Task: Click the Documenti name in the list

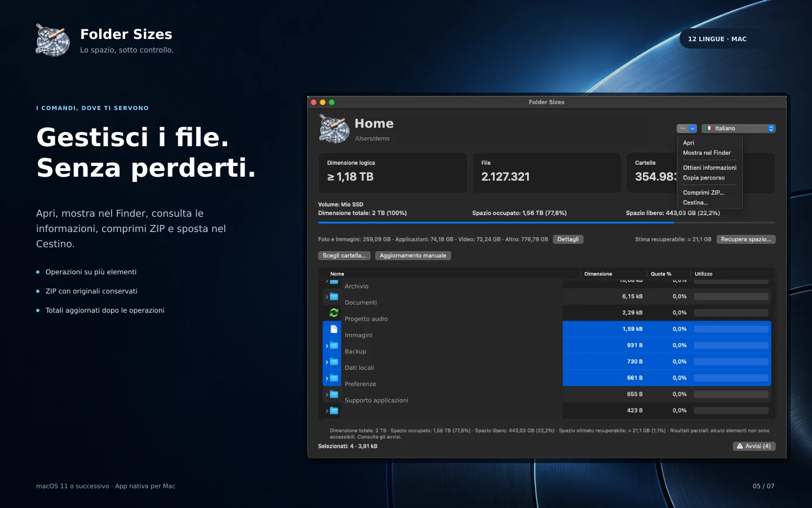Action: [x=361, y=303]
